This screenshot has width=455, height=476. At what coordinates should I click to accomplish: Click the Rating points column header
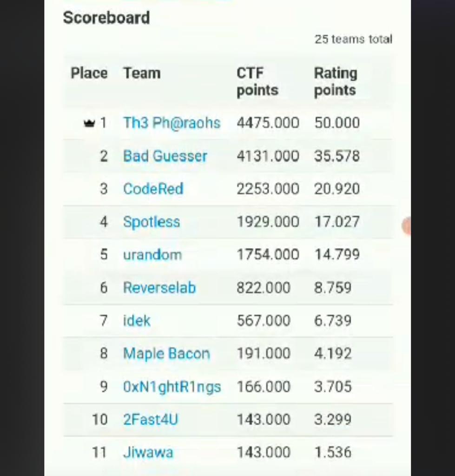[335, 81]
